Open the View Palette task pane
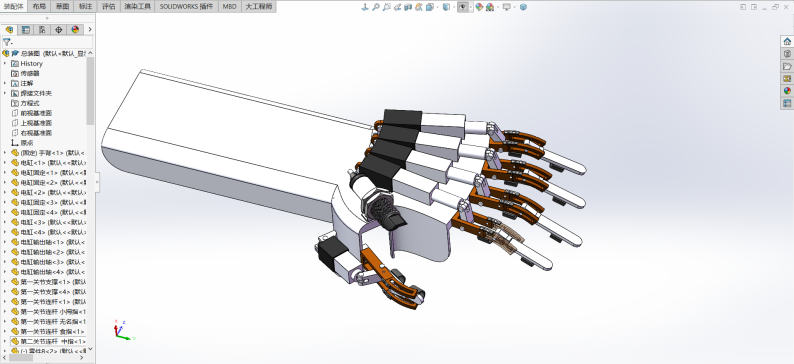The width and height of the screenshot is (794, 364). pyautogui.click(x=787, y=78)
